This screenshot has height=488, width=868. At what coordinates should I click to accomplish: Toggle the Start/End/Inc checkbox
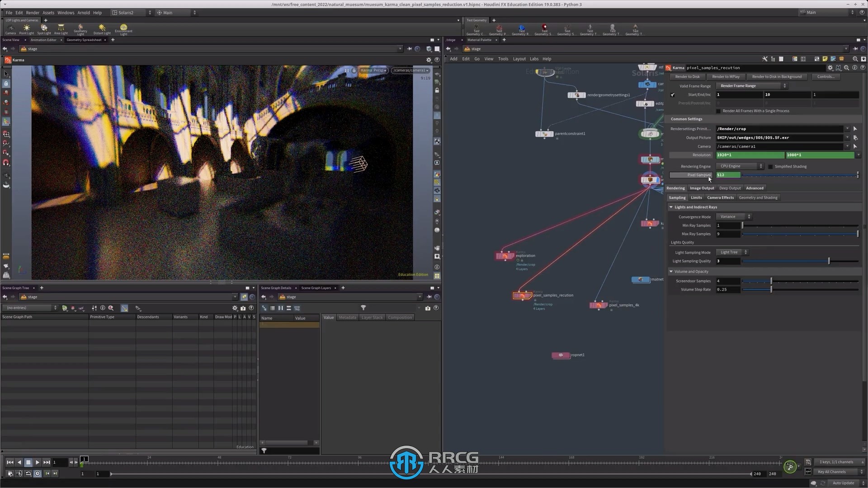click(x=673, y=95)
